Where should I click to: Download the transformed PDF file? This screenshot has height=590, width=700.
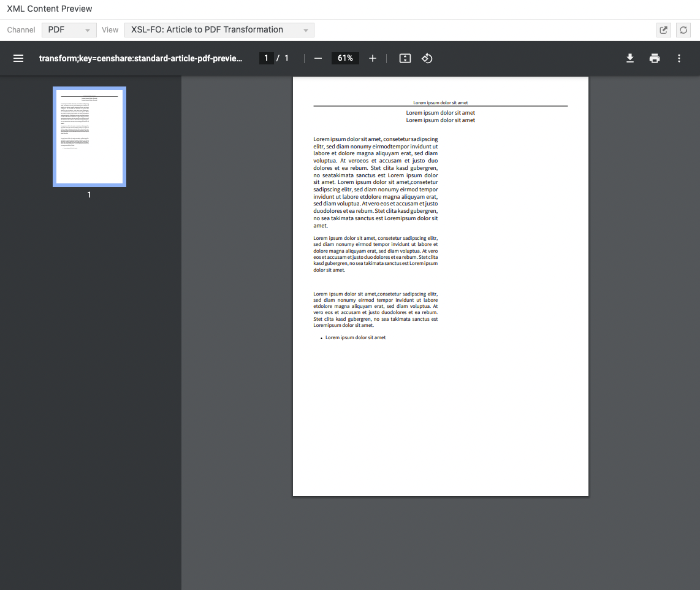point(630,58)
